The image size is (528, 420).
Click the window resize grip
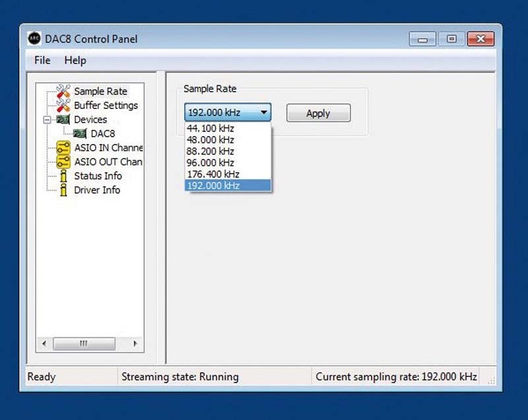coord(491,380)
